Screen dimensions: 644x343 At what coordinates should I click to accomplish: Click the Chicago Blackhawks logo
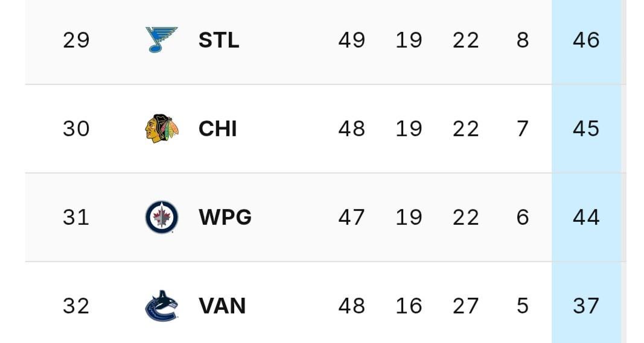coord(162,128)
